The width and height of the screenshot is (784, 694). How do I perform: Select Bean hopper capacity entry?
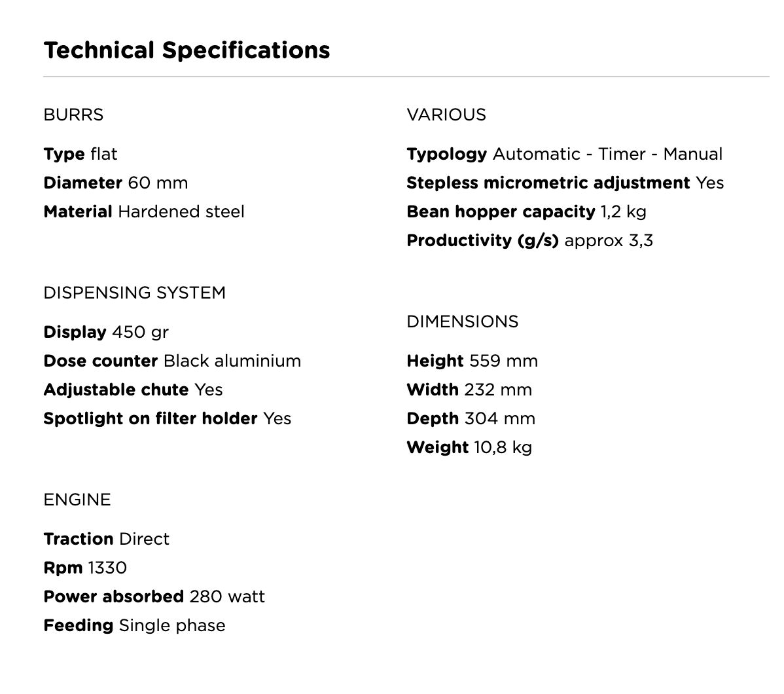click(527, 211)
